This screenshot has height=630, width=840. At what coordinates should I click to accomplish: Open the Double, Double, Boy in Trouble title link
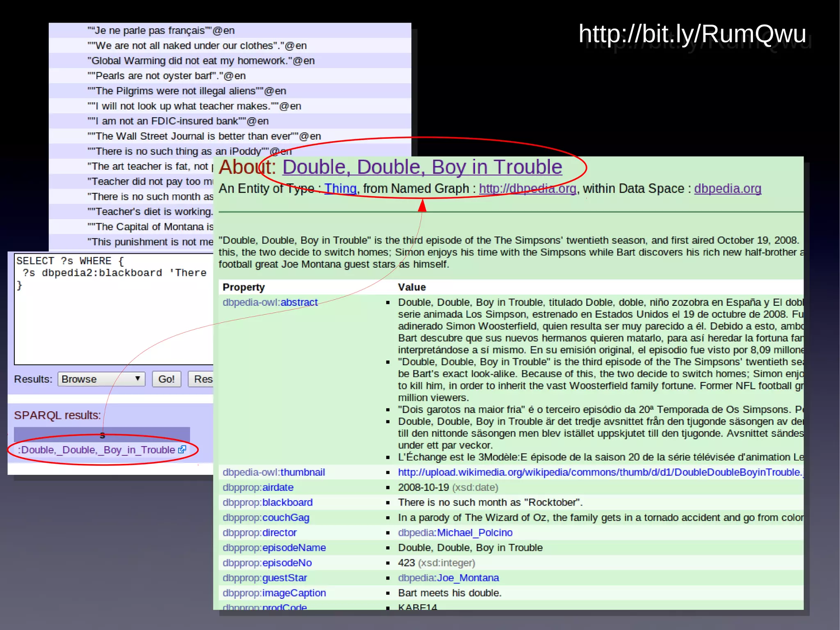tap(422, 167)
